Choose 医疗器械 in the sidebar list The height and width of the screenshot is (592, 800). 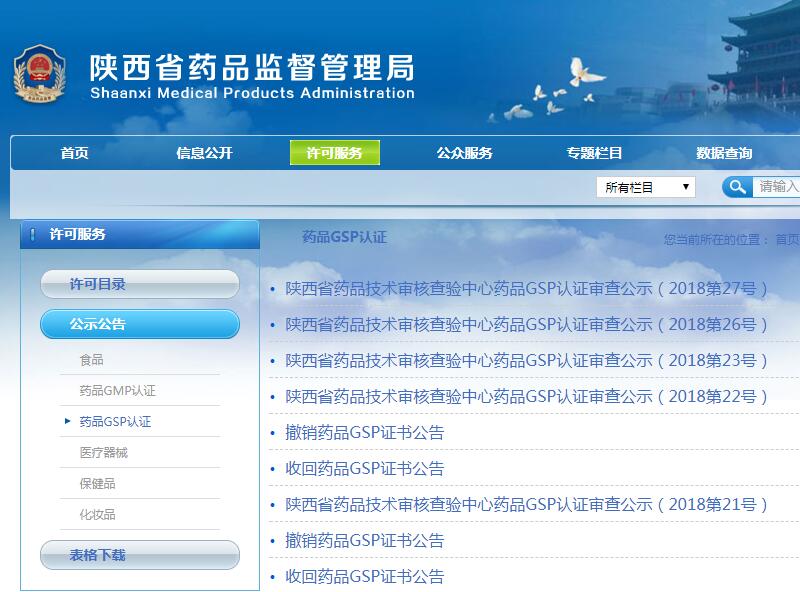(x=104, y=453)
